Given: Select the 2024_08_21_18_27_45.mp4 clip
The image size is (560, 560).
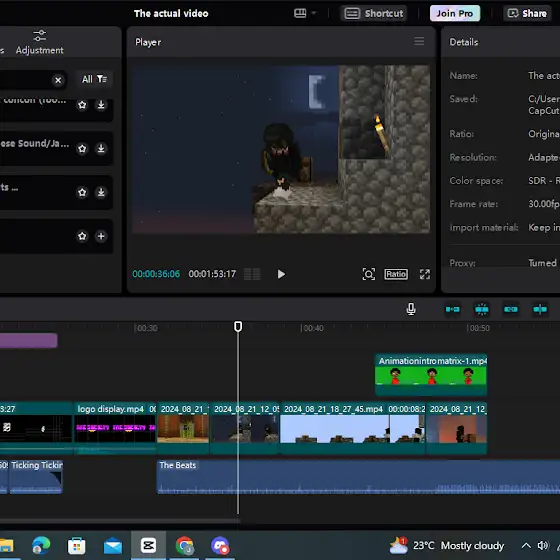Looking at the screenshot, I should point(334,428).
